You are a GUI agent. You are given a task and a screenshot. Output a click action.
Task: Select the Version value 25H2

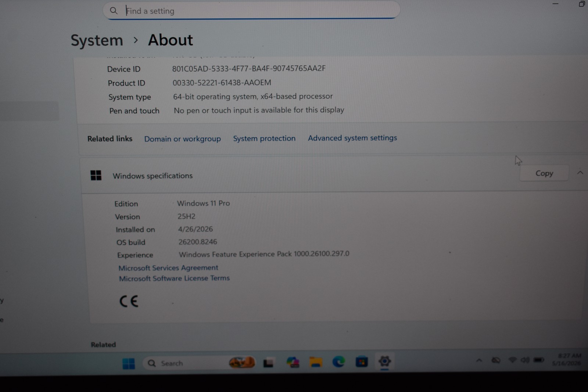pyautogui.click(x=187, y=216)
